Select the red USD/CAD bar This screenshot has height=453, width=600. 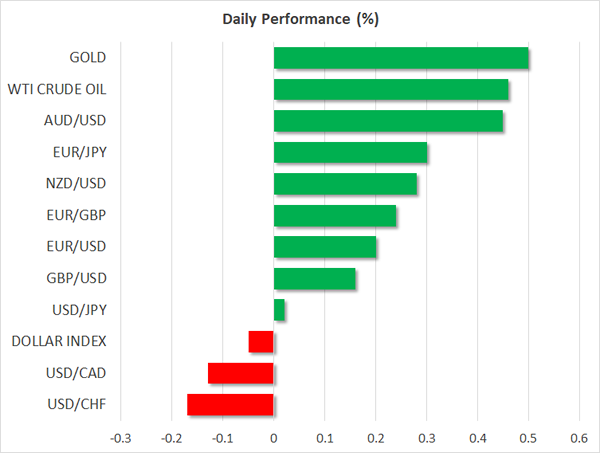coord(240,373)
